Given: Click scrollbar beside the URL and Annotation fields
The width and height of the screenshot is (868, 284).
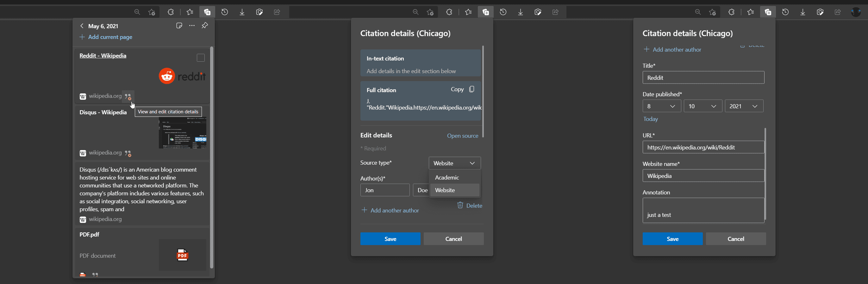Looking at the screenshot, I should coord(765,174).
